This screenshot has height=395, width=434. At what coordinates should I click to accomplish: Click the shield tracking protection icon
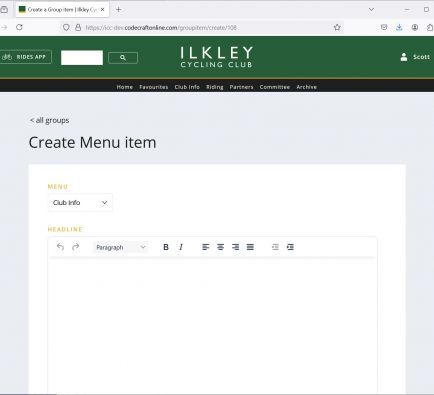click(x=66, y=27)
